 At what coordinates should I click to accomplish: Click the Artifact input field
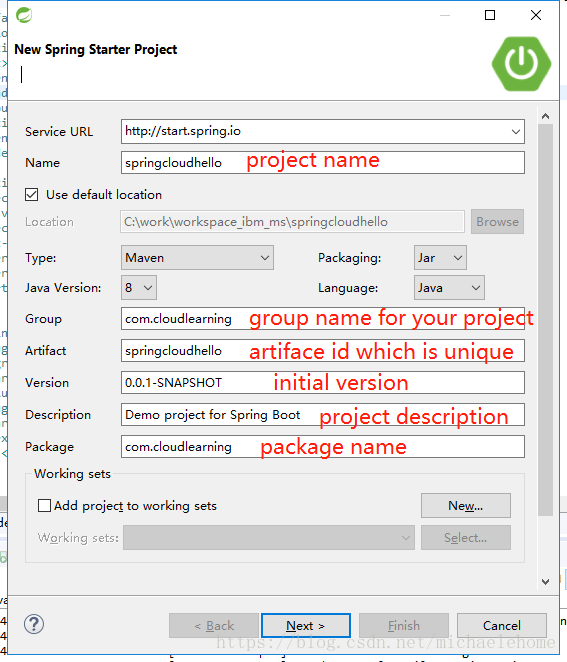(x=323, y=350)
